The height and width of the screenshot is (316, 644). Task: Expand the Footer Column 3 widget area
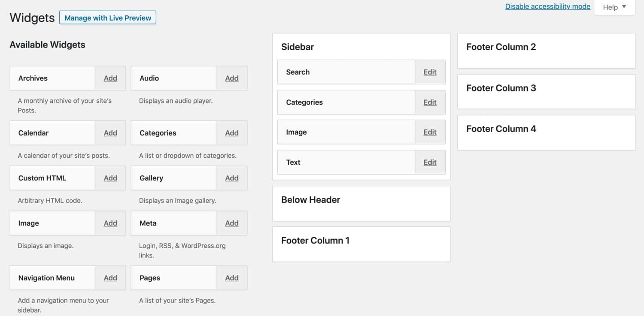501,88
